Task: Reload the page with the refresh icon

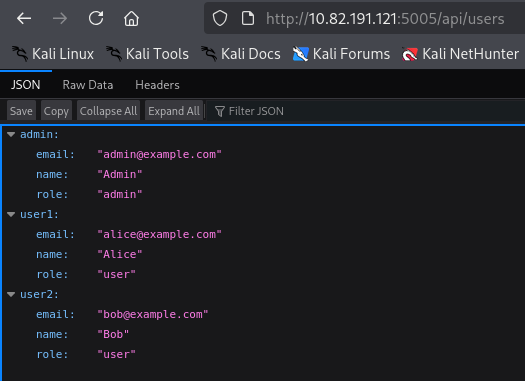Action: coord(96,18)
